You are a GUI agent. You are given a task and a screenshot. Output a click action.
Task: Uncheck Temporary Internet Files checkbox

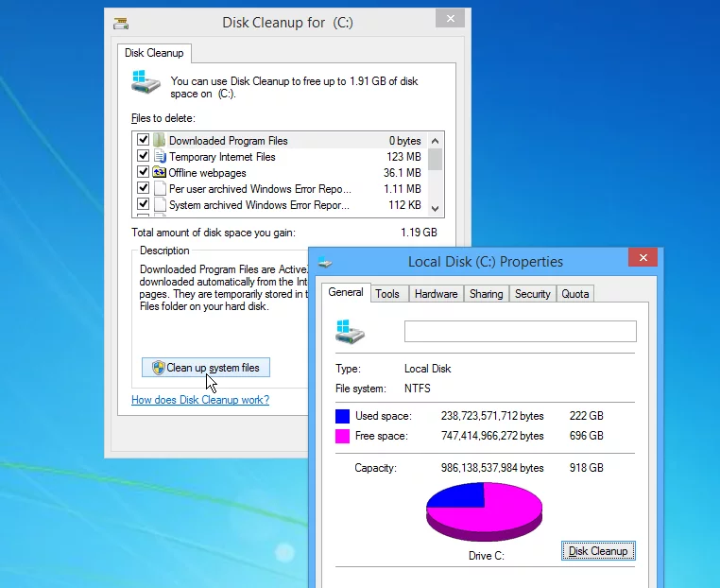144,155
